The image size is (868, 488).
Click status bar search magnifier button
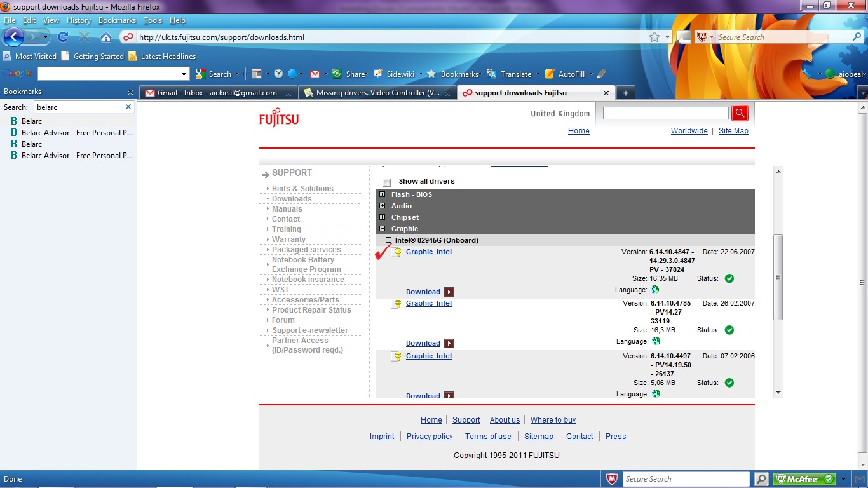[761, 479]
